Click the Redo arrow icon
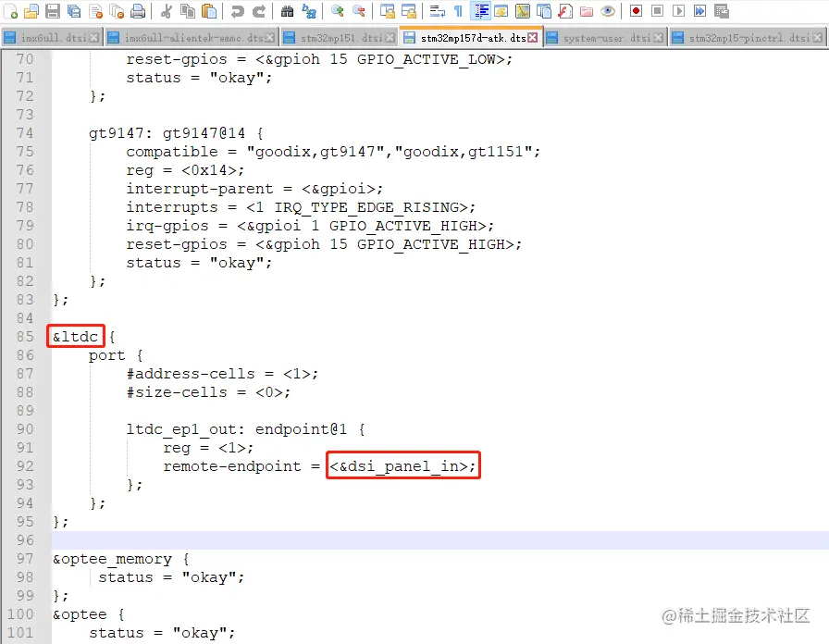 click(x=259, y=10)
